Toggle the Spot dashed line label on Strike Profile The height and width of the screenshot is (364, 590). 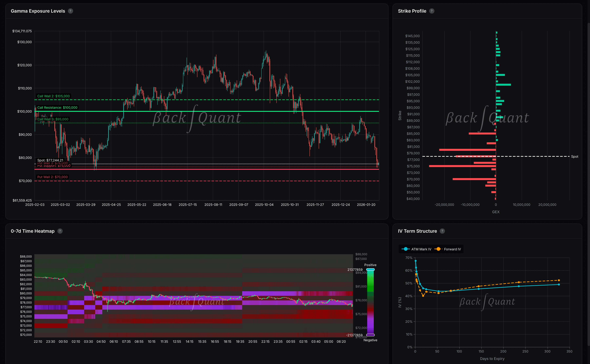click(x=575, y=157)
